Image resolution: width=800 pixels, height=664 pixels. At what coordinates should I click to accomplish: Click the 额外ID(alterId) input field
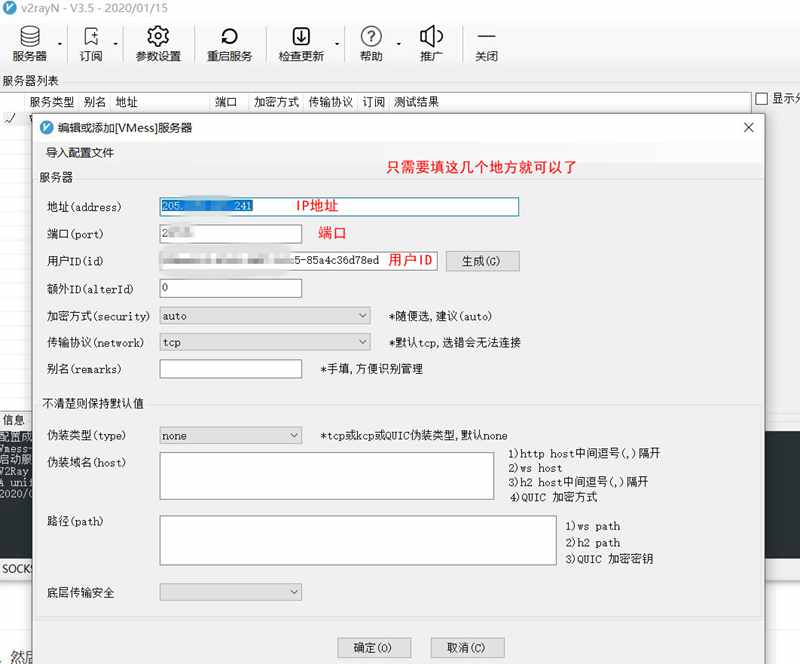pyautogui.click(x=231, y=288)
